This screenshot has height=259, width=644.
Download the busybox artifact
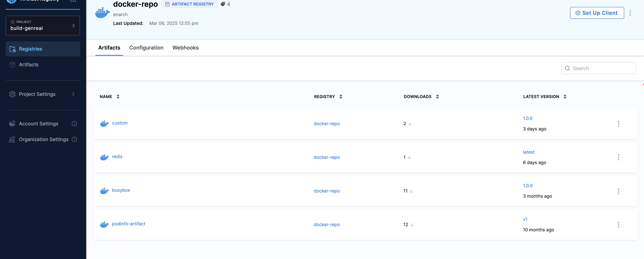pyautogui.click(x=411, y=191)
